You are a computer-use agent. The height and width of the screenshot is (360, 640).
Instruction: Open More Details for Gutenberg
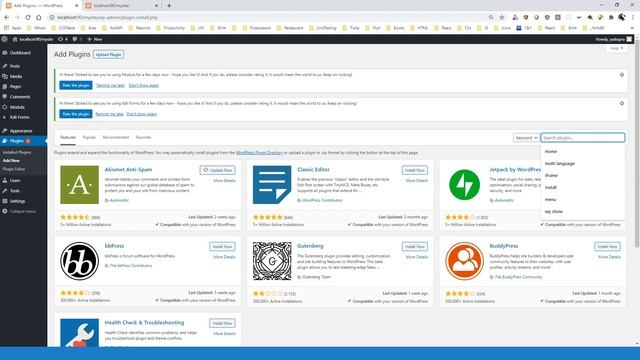pyautogui.click(x=417, y=257)
